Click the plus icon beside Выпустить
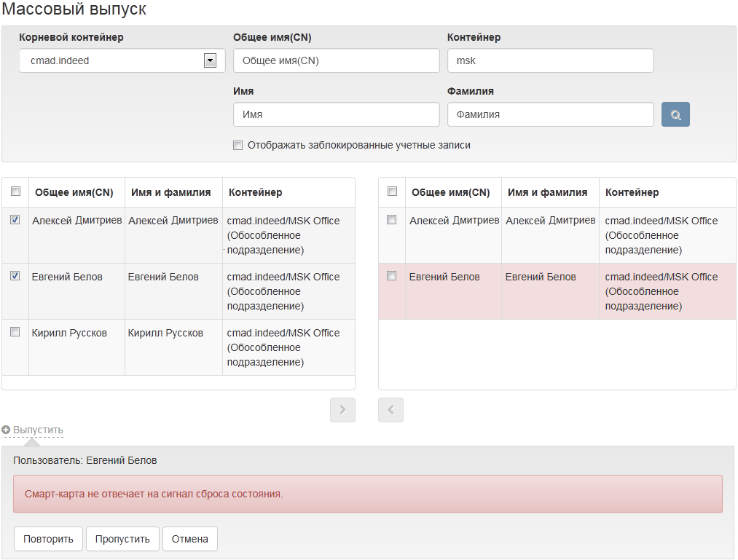Image resolution: width=738 pixels, height=560 pixels. point(6,430)
